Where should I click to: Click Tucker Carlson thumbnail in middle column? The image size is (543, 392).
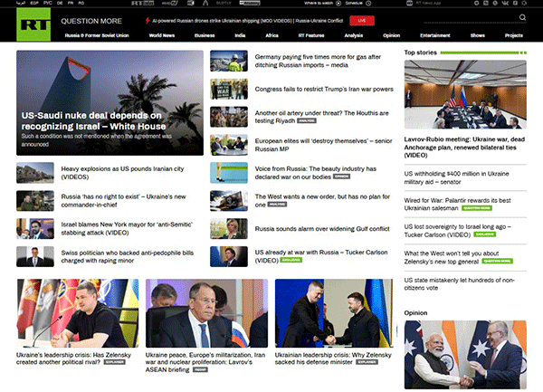click(x=229, y=256)
